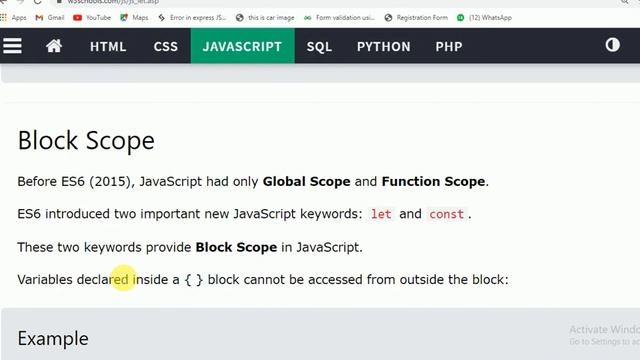Click the 'const' keyword code text
Image resolution: width=640 pixels, height=360 pixels.
tap(446, 214)
